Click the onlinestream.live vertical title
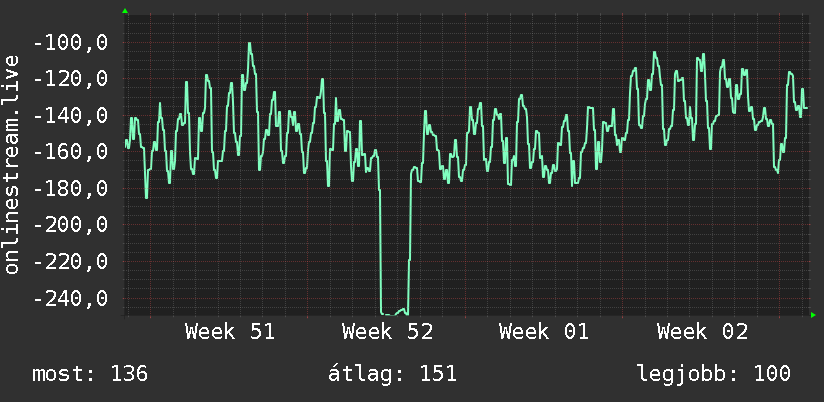 click(x=12, y=164)
